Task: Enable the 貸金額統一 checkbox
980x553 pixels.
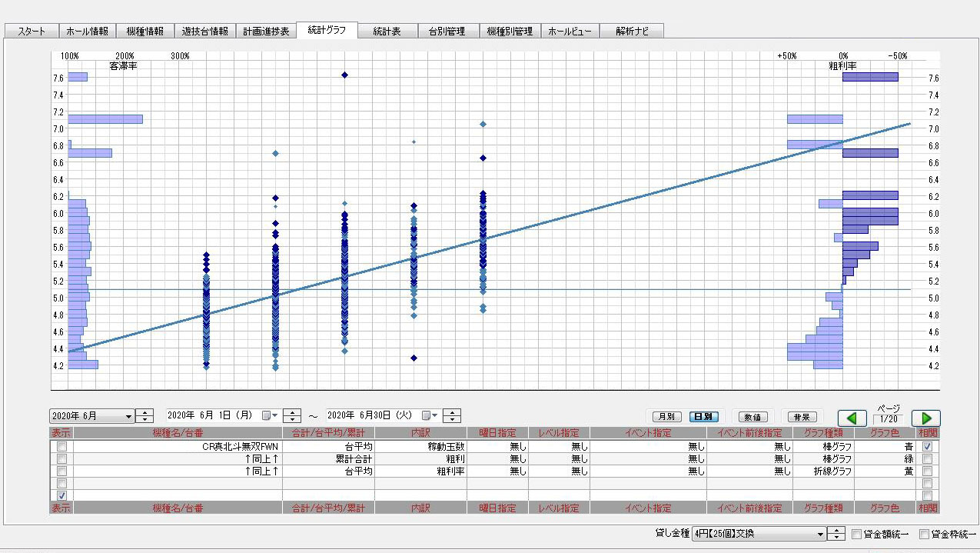Action: (x=856, y=534)
